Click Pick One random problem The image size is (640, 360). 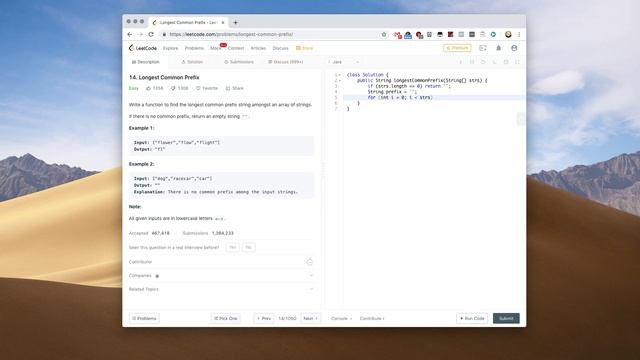tap(226, 318)
